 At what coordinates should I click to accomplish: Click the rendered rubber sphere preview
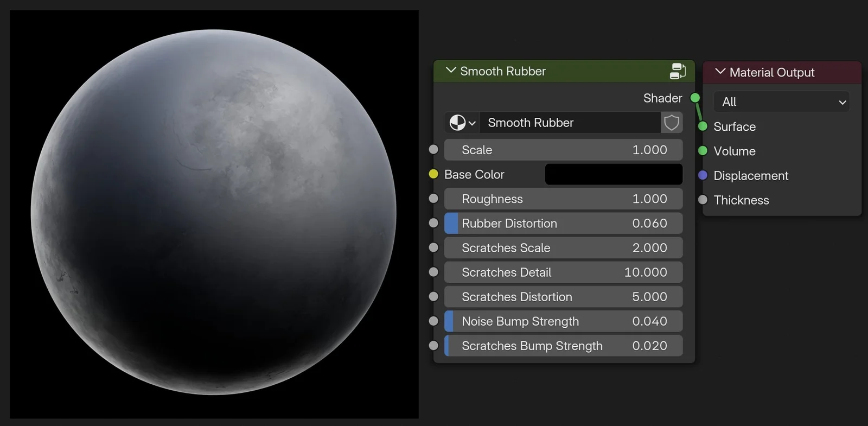(214, 212)
